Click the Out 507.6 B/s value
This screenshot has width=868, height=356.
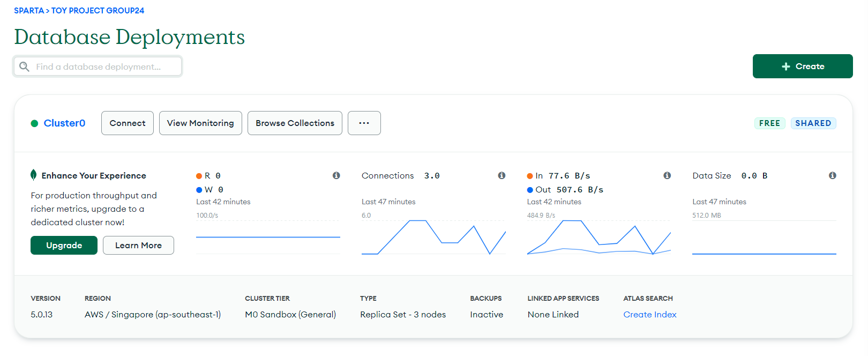tap(580, 190)
